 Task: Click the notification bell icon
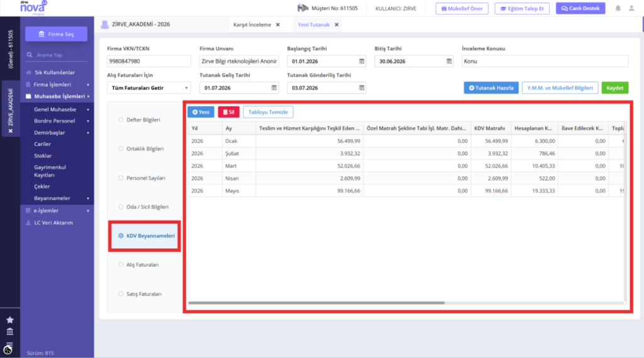tap(618, 8)
